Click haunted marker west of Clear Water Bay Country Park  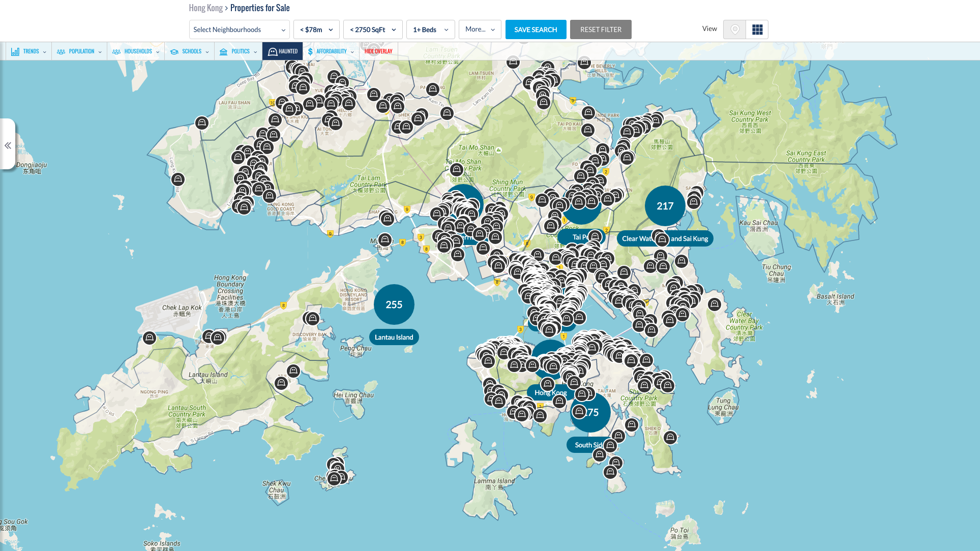click(715, 304)
